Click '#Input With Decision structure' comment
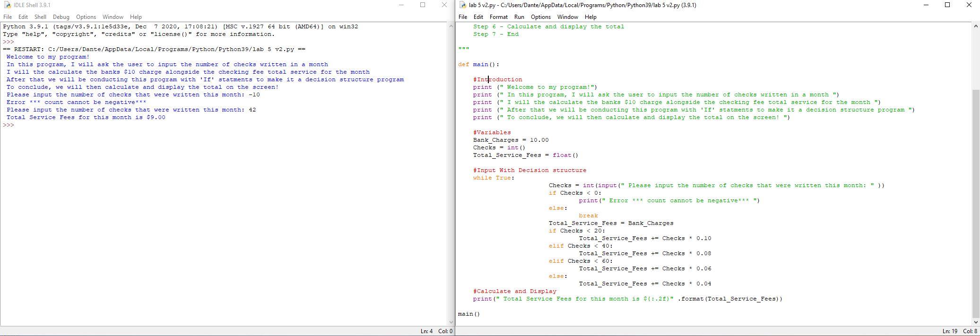The width and height of the screenshot is (980, 336). [529, 170]
